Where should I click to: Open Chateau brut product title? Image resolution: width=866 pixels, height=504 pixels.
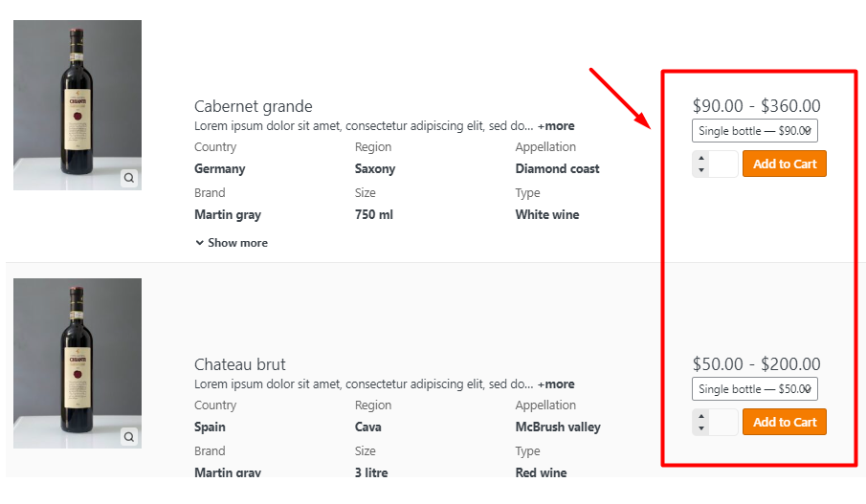[239, 364]
